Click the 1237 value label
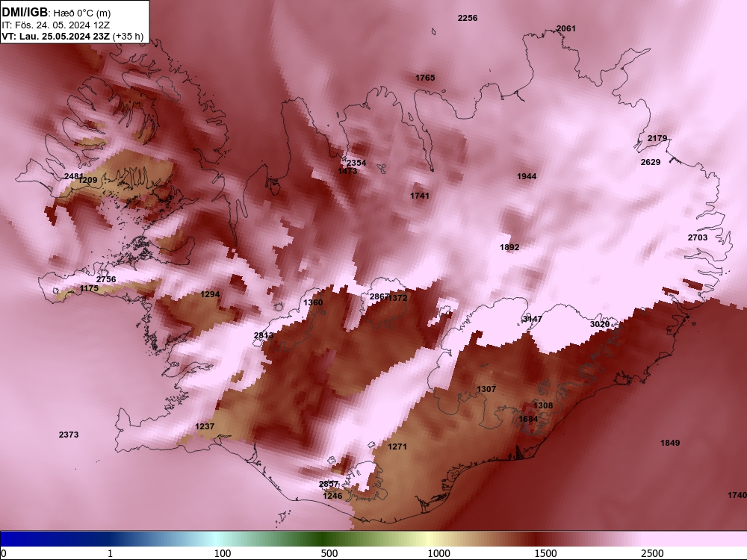The image size is (747, 560). tap(205, 426)
